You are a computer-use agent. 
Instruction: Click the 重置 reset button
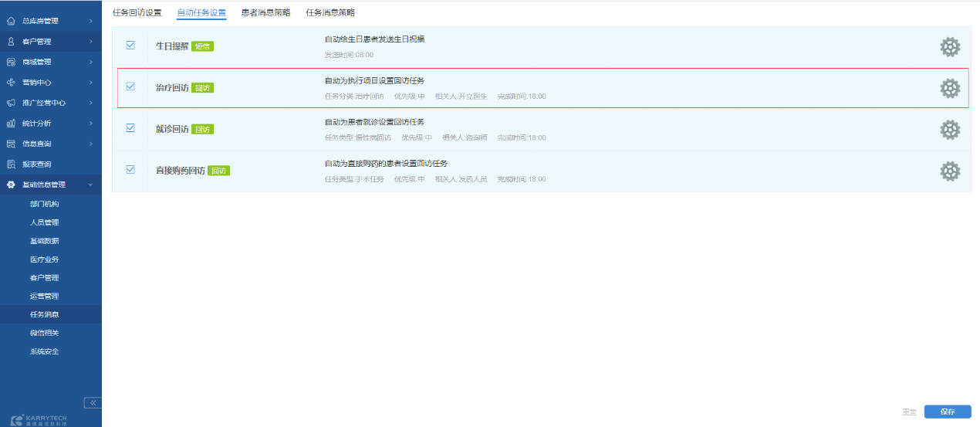(909, 412)
